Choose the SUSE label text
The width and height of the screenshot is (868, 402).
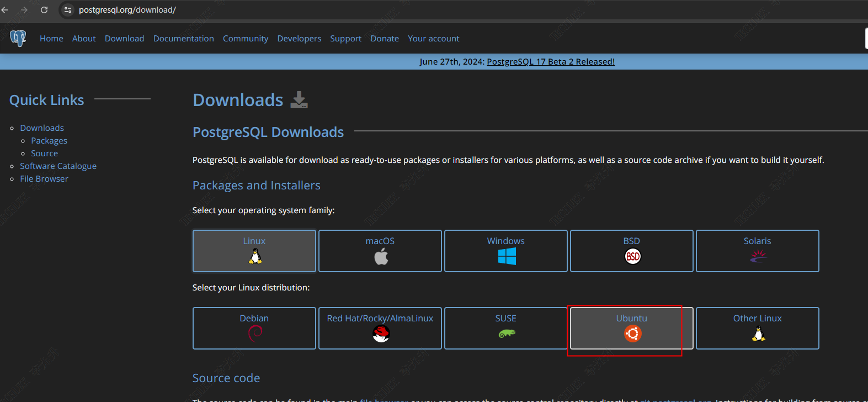pyautogui.click(x=506, y=319)
